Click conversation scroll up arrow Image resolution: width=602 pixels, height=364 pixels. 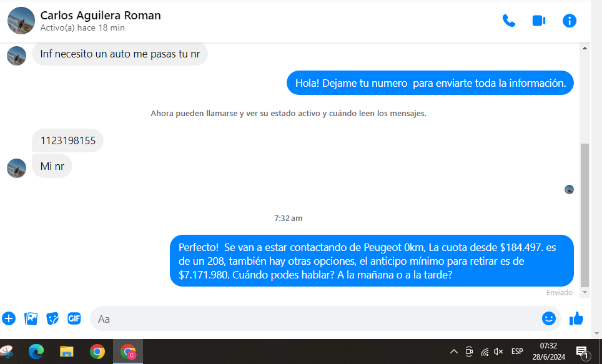(x=585, y=48)
